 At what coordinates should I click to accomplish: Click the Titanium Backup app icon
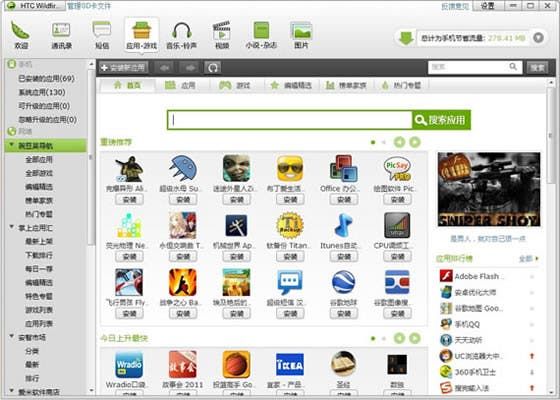[x=290, y=226]
